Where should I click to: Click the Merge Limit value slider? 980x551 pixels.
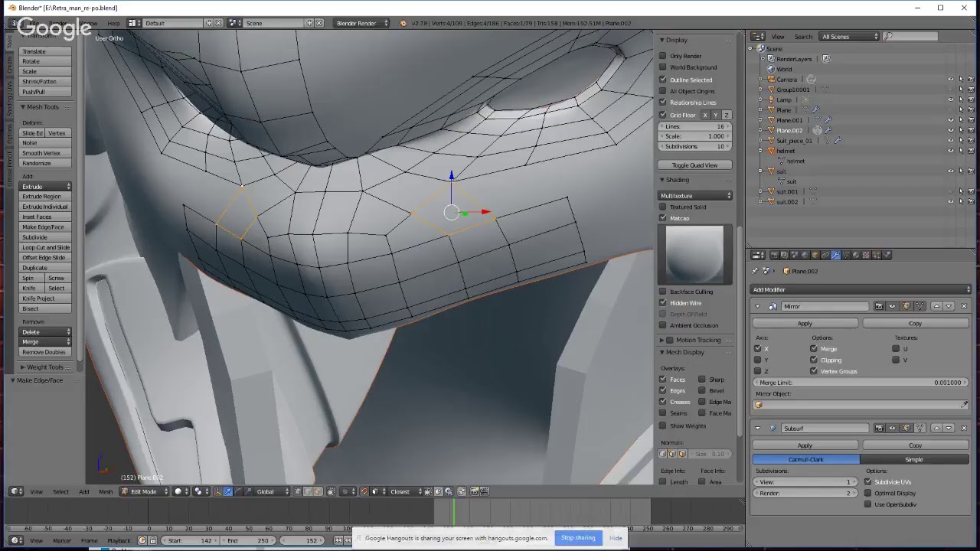861,383
